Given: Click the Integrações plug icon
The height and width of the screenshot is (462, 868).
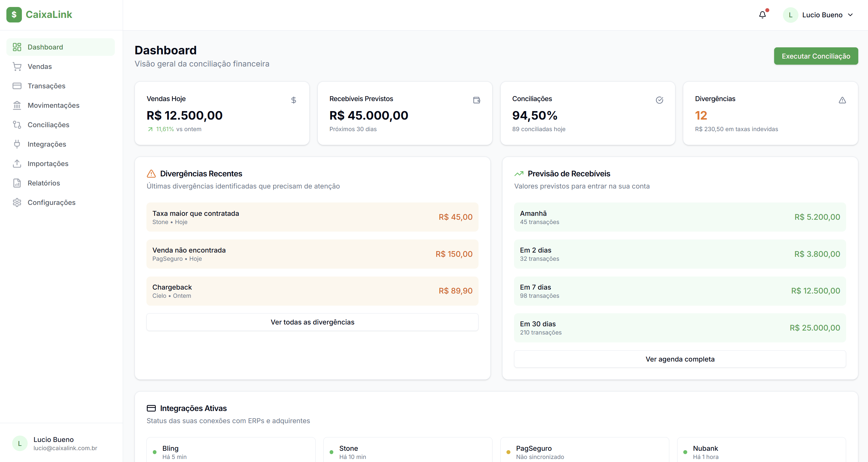Looking at the screenshot, I should (17, 144).
